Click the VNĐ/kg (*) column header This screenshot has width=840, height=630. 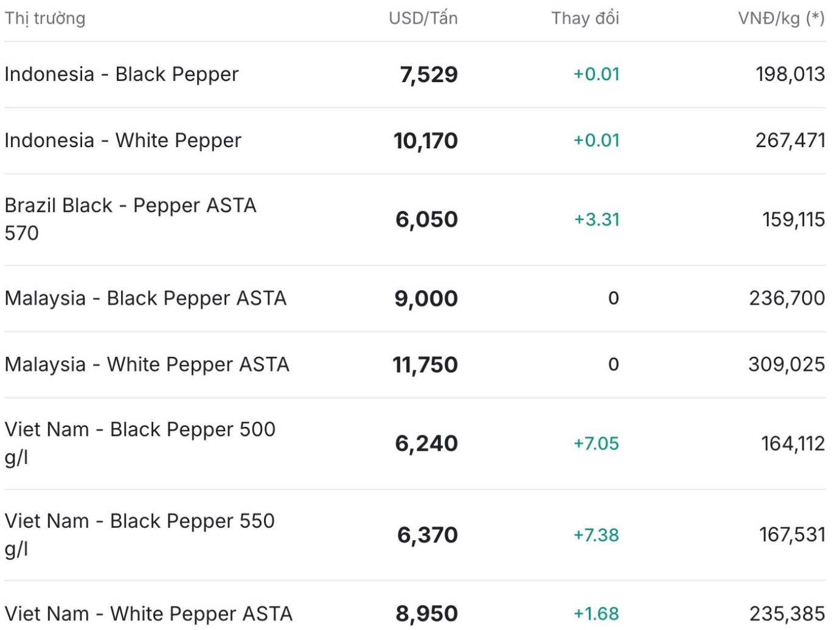(x=781, y=18)
